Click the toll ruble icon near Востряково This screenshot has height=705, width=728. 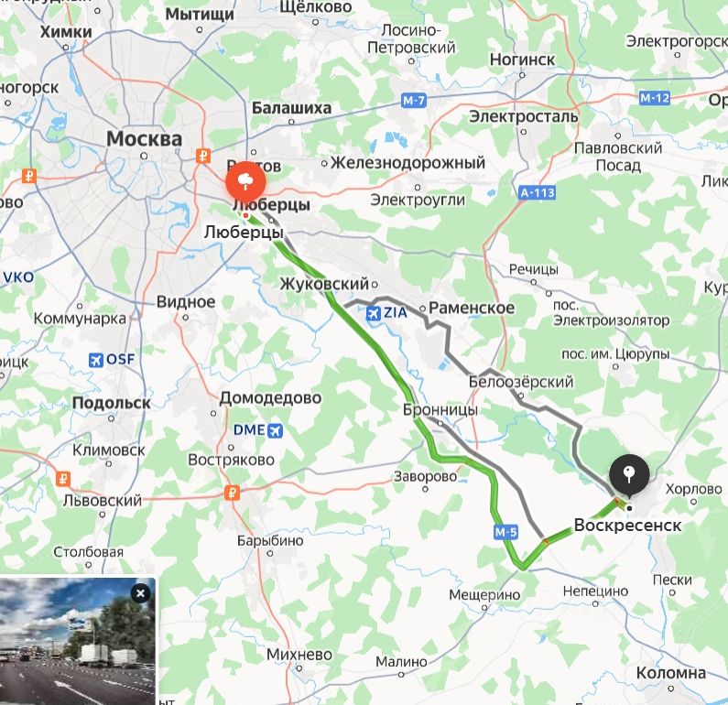pyautogui.click(x=233, y=493)
